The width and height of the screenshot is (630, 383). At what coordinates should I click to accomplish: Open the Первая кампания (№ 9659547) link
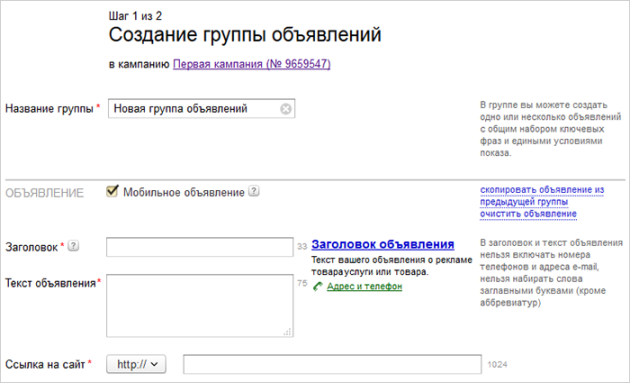(252, 64)
